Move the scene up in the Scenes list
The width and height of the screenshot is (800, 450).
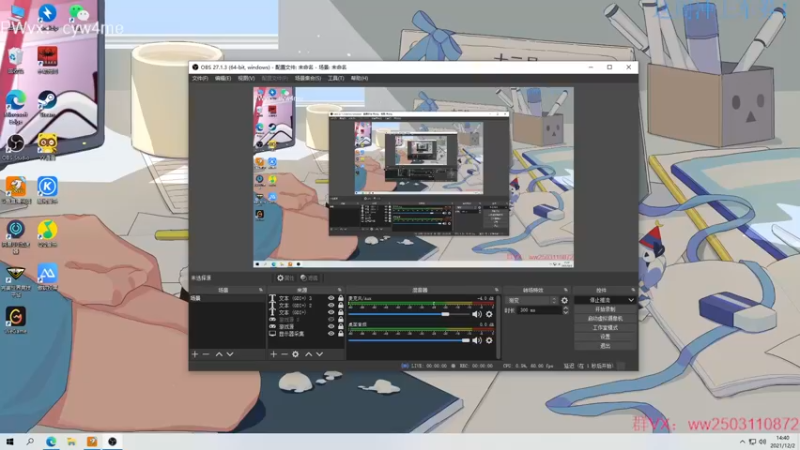point(219,354)
